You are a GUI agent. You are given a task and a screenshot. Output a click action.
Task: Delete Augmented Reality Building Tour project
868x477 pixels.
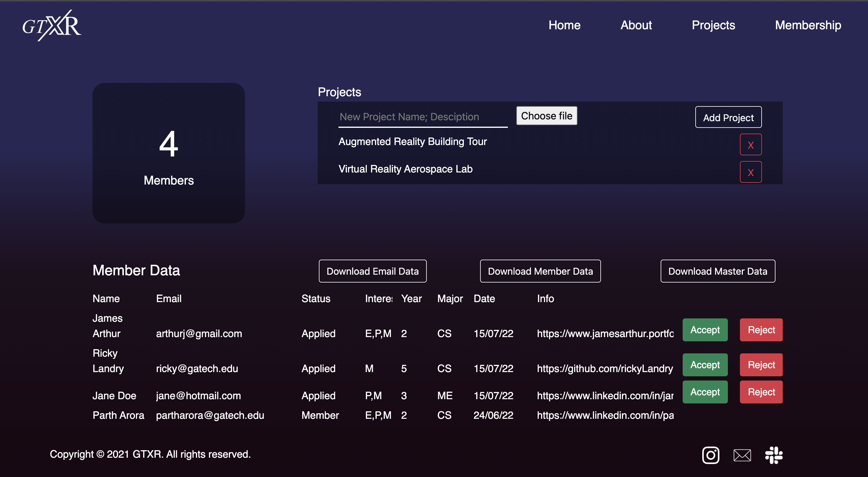click(x=750, y=145)
